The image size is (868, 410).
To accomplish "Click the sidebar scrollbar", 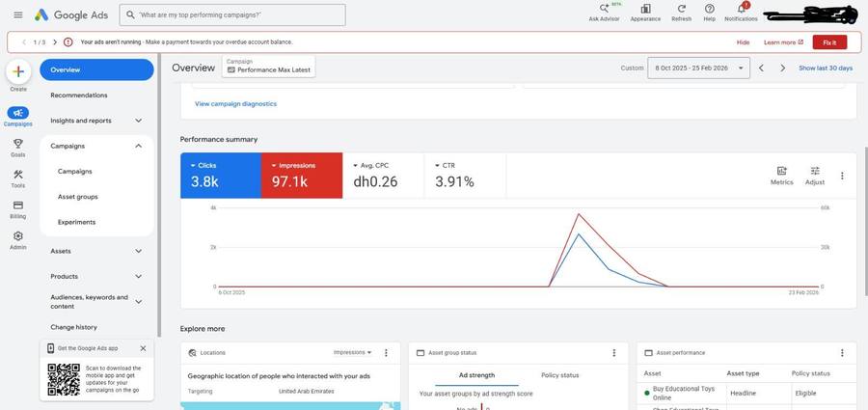I will tap(159, 195).
